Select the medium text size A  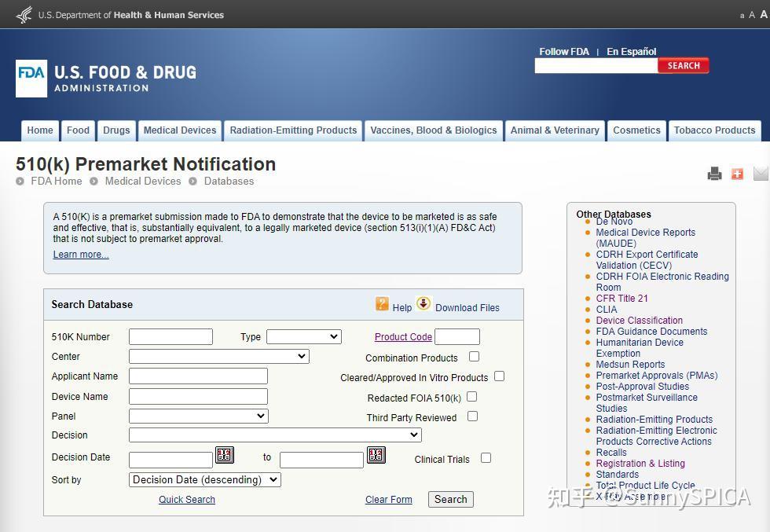(752, 15)
